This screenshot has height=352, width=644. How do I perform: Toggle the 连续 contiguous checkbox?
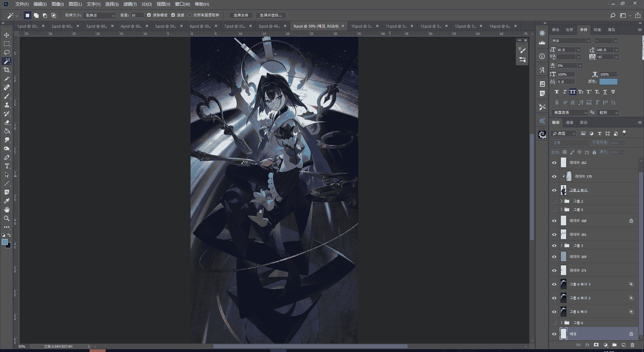click(173, 15)
